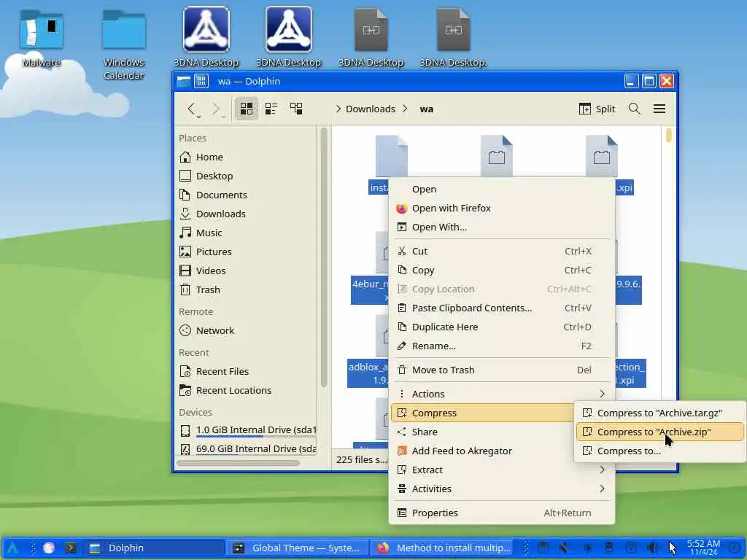Click the volume icon in system tray

pos(651,548)
